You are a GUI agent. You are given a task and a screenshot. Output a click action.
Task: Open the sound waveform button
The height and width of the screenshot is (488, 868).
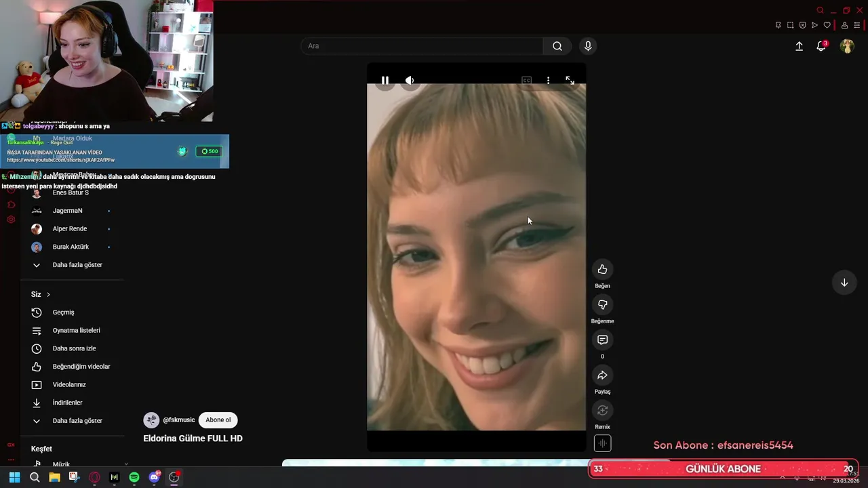pos(602,443)
